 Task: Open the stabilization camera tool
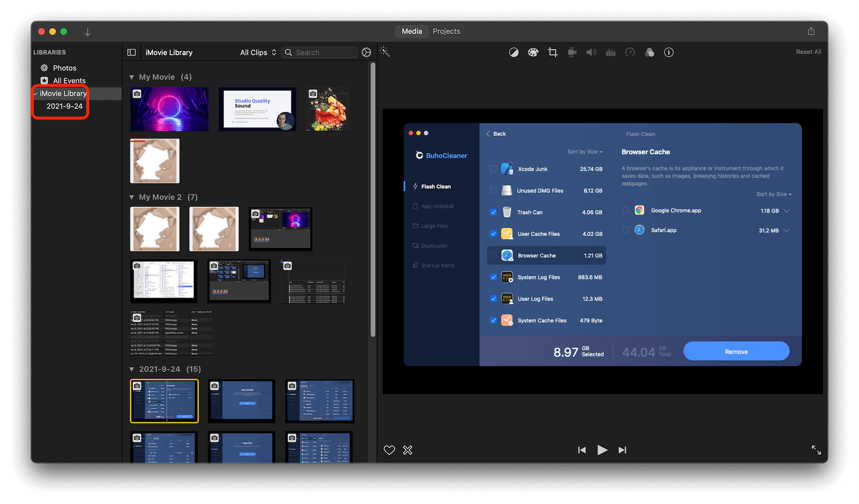point(572,52)
